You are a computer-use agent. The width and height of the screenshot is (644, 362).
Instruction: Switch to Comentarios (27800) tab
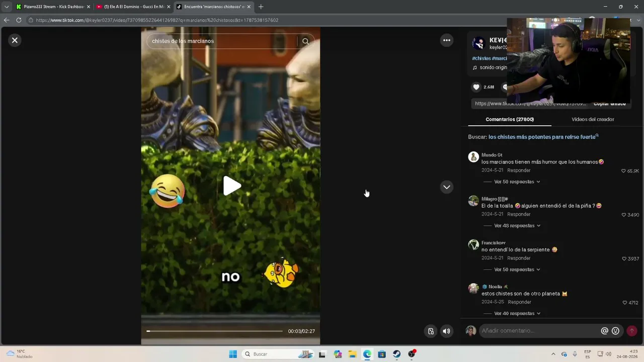[510, 119]
